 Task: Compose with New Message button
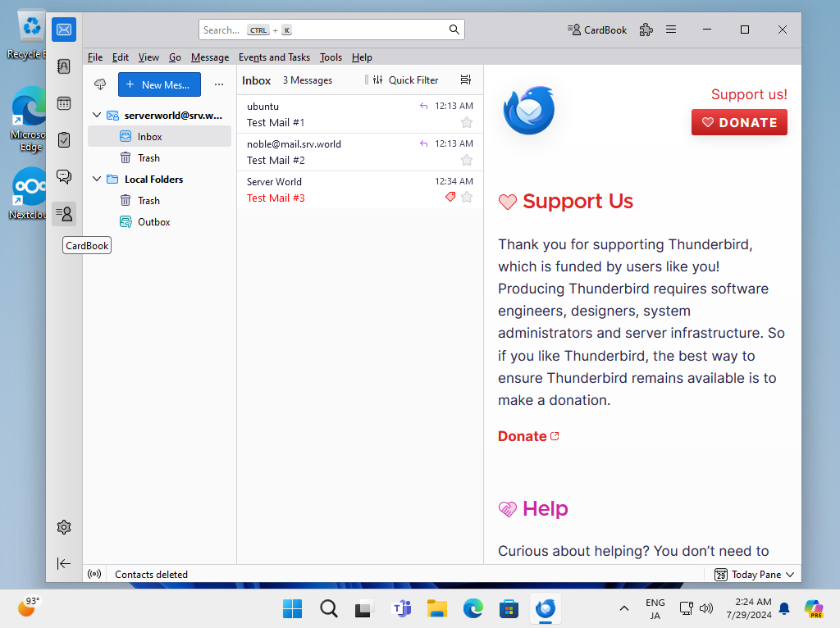(159, 84)
